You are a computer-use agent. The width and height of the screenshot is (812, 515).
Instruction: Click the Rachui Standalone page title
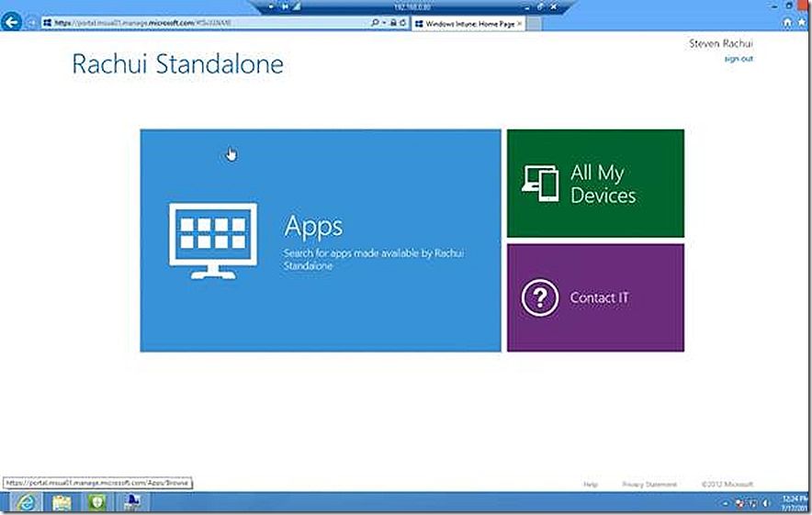pyautogui.click(x=177, y=64)
